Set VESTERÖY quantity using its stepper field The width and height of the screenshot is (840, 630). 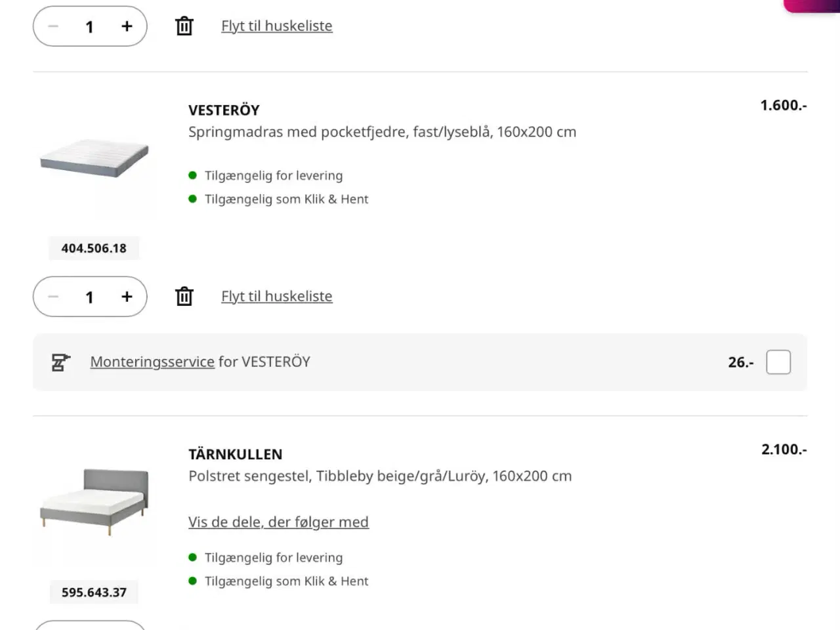[90, 297]
